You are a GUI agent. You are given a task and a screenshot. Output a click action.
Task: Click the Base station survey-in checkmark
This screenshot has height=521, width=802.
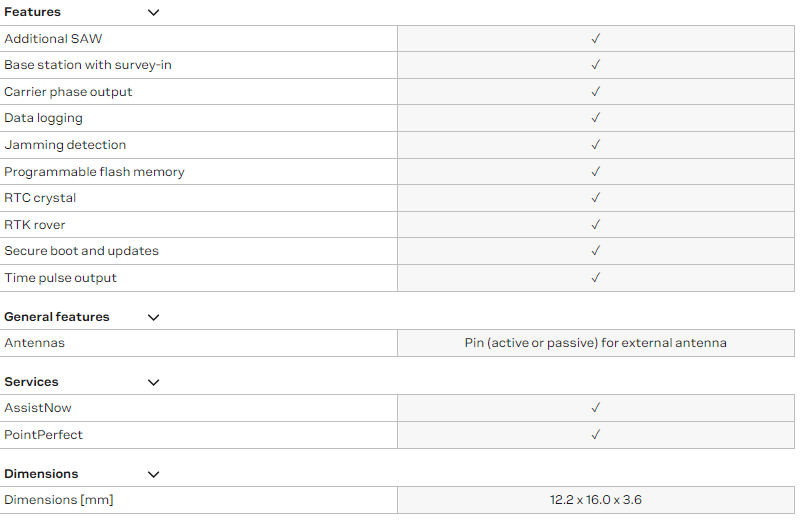[x=595, y=65]
